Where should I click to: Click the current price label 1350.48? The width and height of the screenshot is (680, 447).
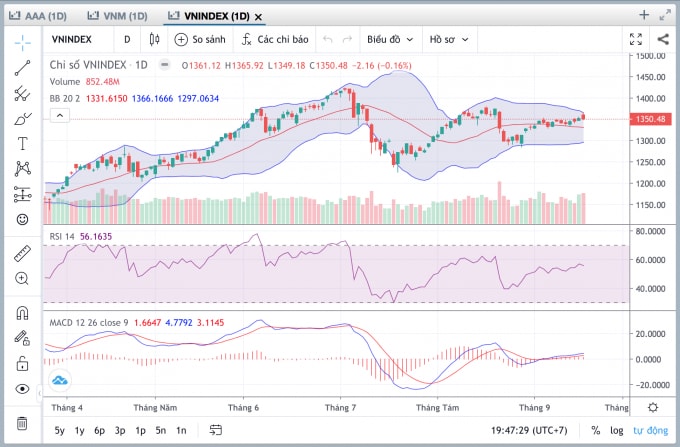click(x=651, y=119)
